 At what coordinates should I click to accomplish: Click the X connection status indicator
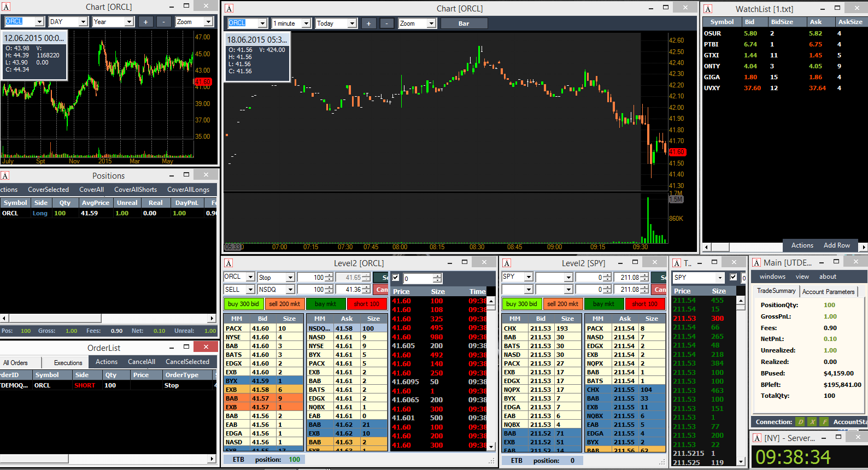click(x=812, y=422)
